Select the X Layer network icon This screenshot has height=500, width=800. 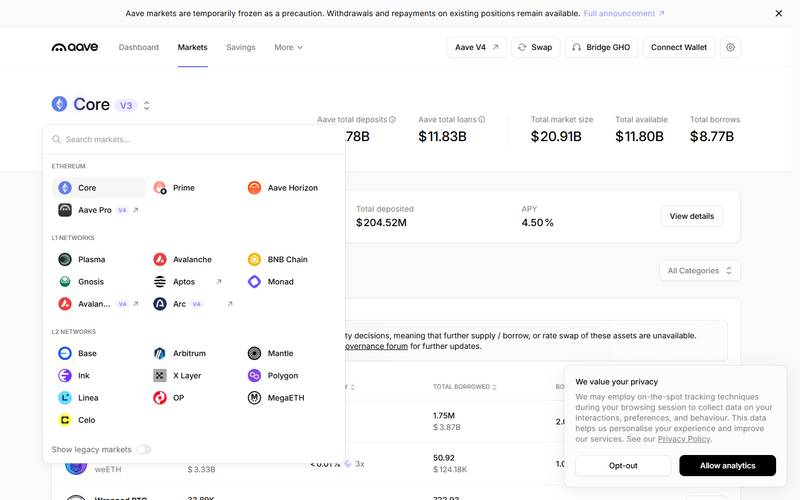coord(160,376)
